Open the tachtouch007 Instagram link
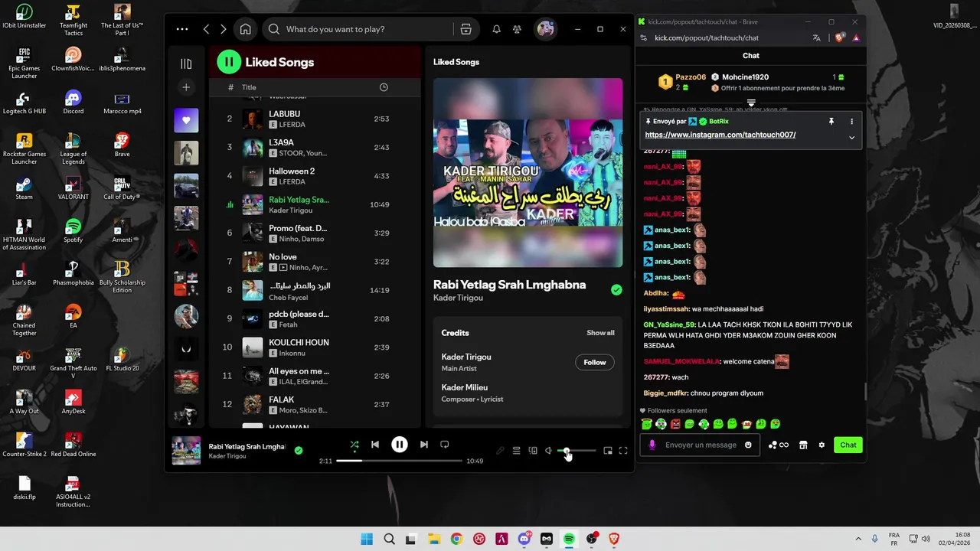This screenshot has width=980, height=551. 720,135
